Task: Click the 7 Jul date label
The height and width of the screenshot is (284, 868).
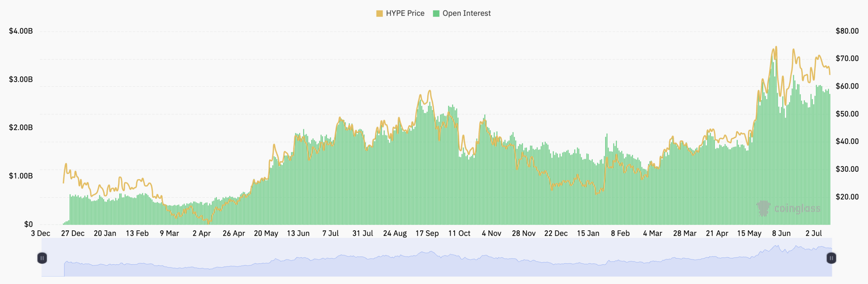Action: point(330,233)
